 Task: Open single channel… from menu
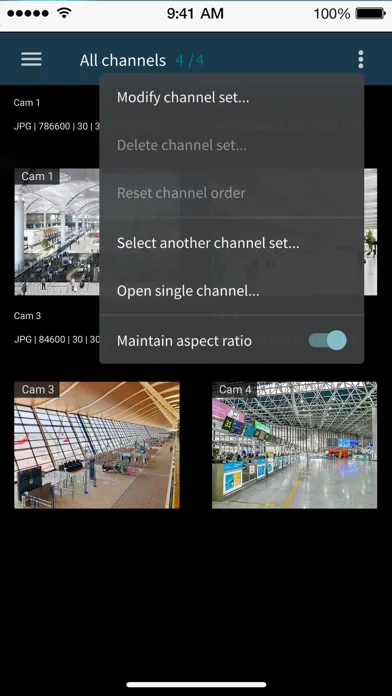click(232, 291)
